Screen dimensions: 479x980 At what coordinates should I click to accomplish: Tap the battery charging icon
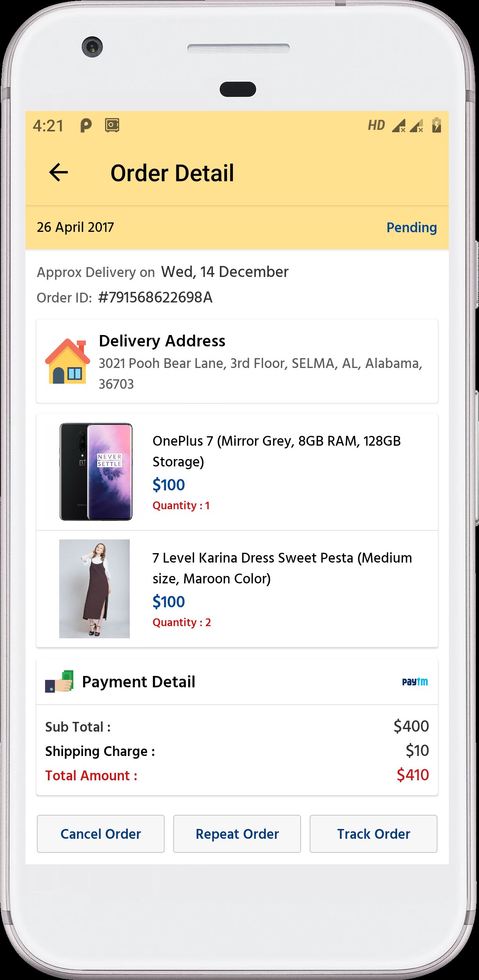436,126
